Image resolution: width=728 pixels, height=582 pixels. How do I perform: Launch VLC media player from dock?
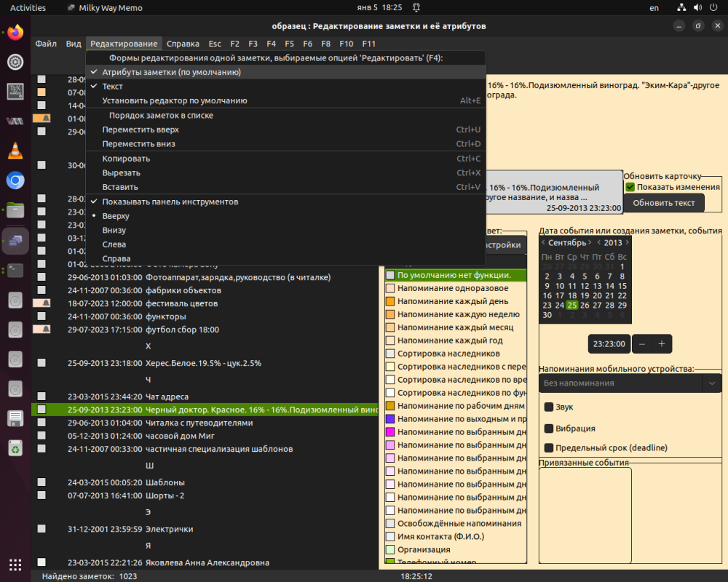15,151
